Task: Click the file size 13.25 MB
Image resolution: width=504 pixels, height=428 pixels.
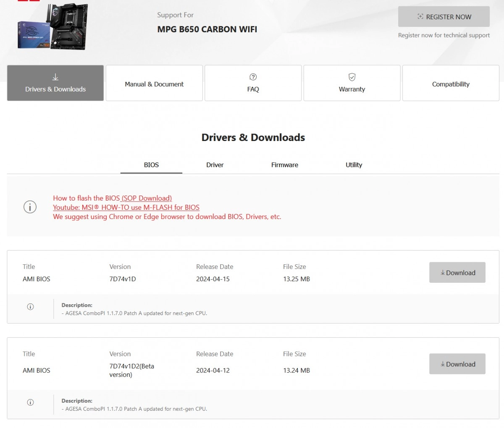Action: [297, 279]
